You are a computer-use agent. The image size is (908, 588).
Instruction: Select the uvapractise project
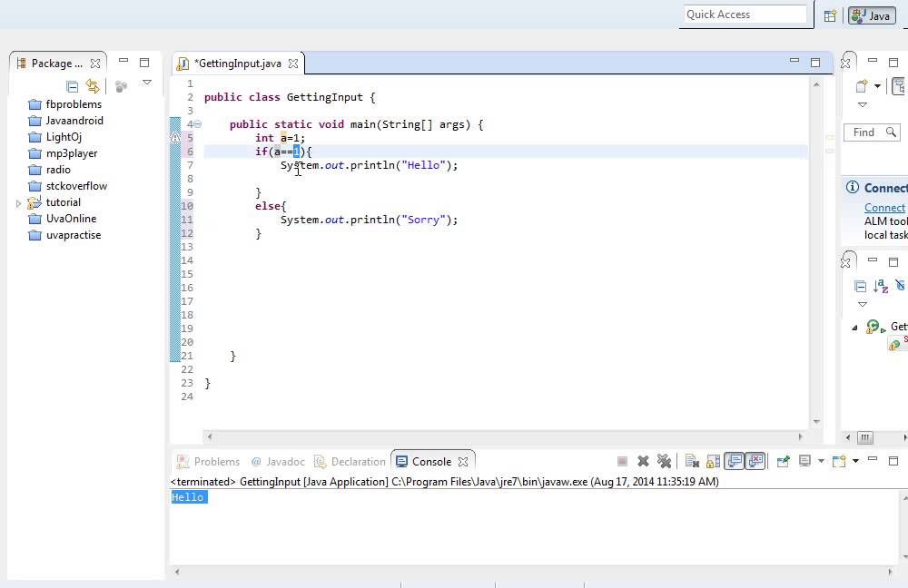pos(64,235)
